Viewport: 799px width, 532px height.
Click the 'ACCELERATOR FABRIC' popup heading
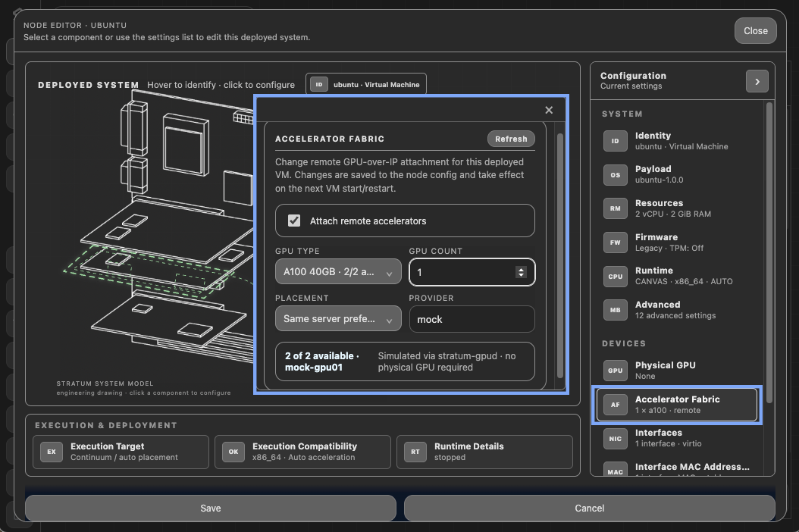pyautogui.click(x=330, y=139)
